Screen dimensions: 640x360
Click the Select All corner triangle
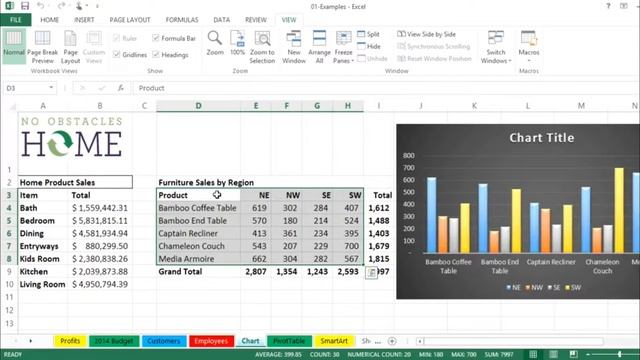13,107
